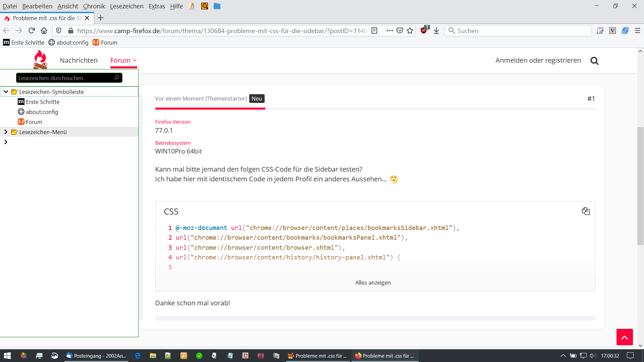Click the Lesezeichen durchsuchen search field
Viewport: 644px width, 362px height.
65,78
